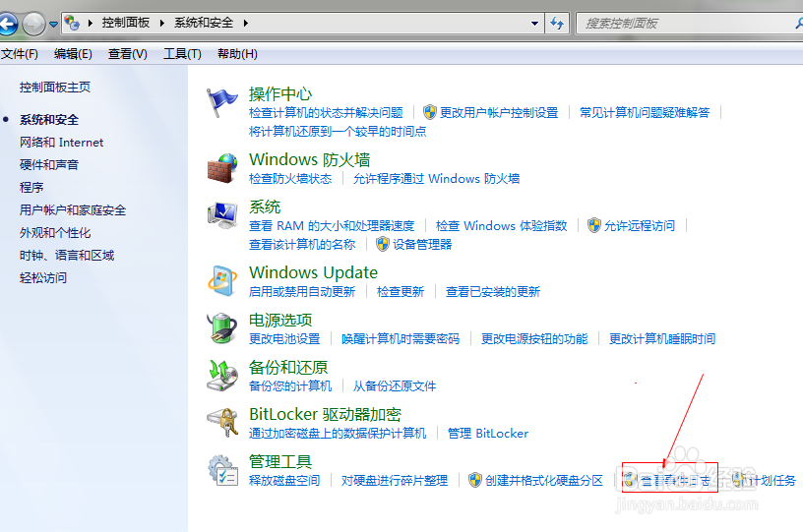Click shield icon beside 设备管理器
Screen dimensions: 803x532
pyautogui.click(x=383, y=244)
